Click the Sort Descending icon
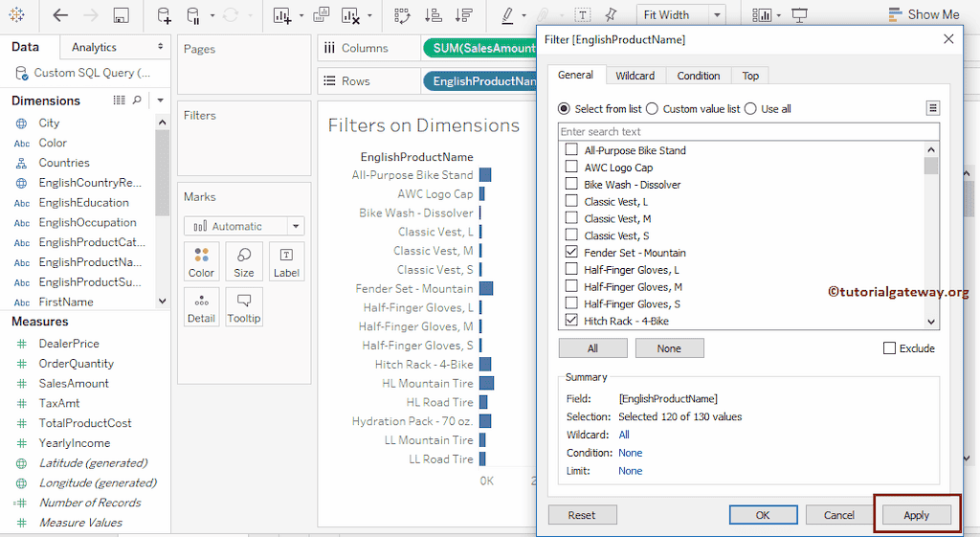 [464, 15]
